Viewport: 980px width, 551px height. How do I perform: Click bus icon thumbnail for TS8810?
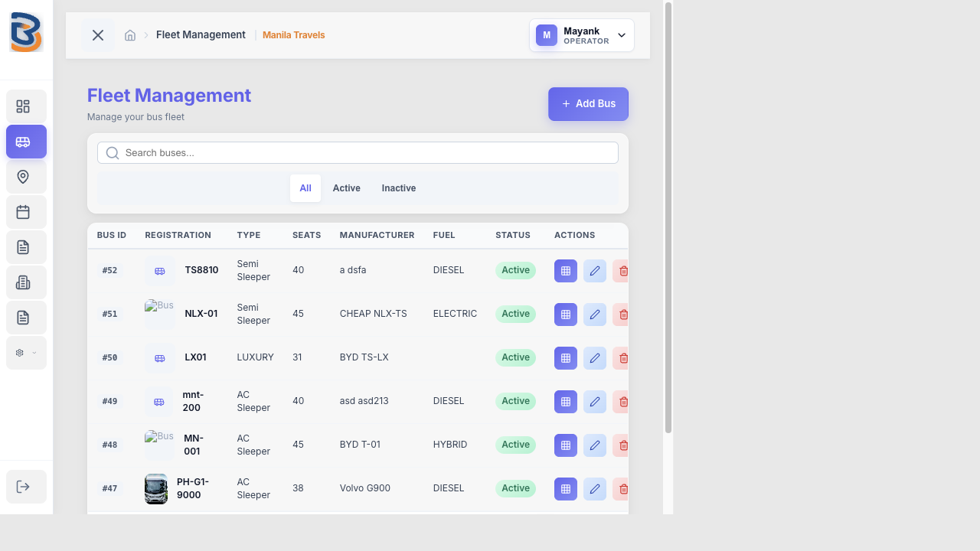(160, 271)
